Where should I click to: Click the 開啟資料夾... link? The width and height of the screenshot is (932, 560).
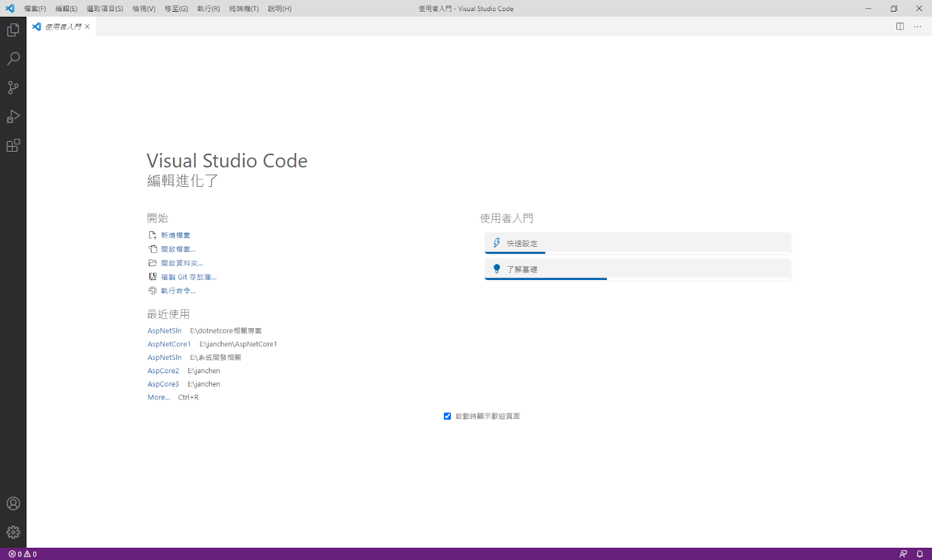point(182,263)
